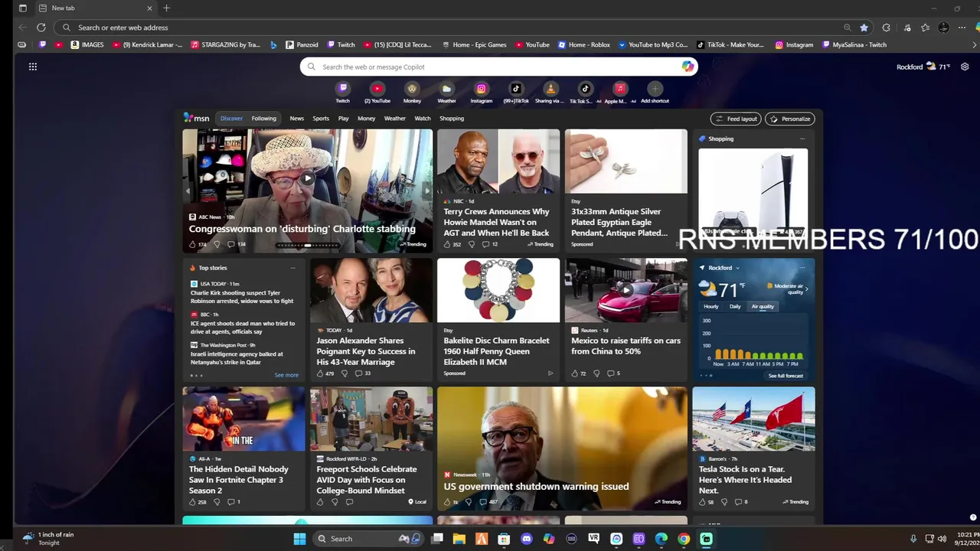Refresh the page with the reload button
The image size is (980, 551).
41,28
